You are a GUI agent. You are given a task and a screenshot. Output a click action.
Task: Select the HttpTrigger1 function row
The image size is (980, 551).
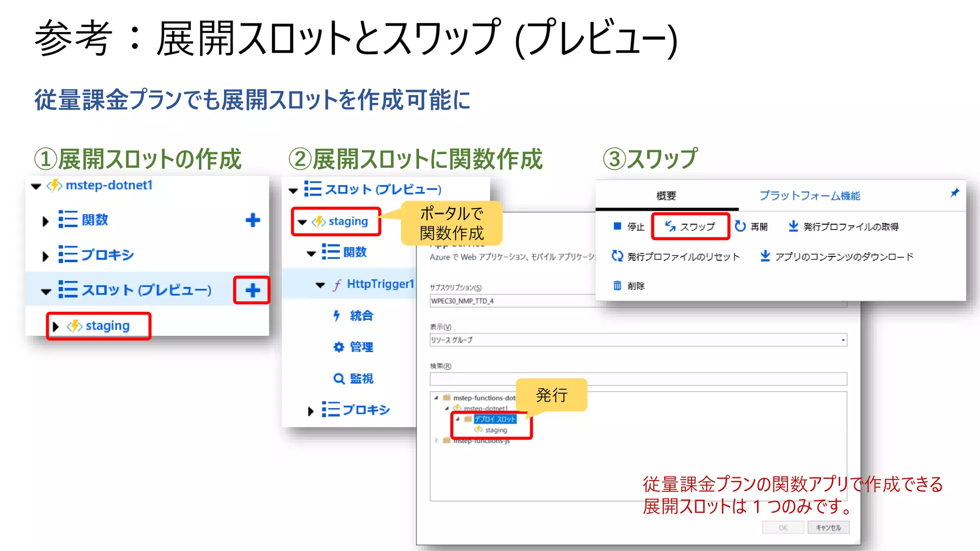(348, 284)
